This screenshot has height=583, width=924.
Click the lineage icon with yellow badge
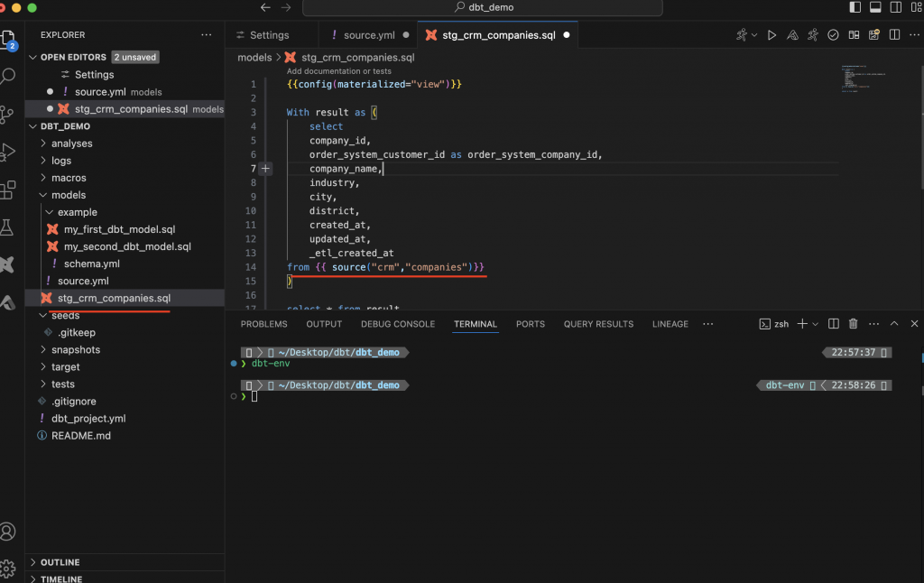click(x=873, y=35)
